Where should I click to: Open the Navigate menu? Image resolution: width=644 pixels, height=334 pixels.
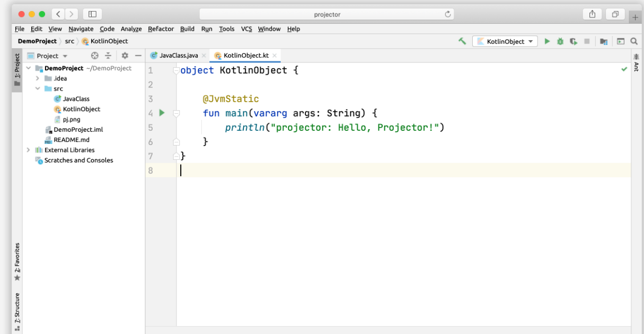tap(81, 29)
